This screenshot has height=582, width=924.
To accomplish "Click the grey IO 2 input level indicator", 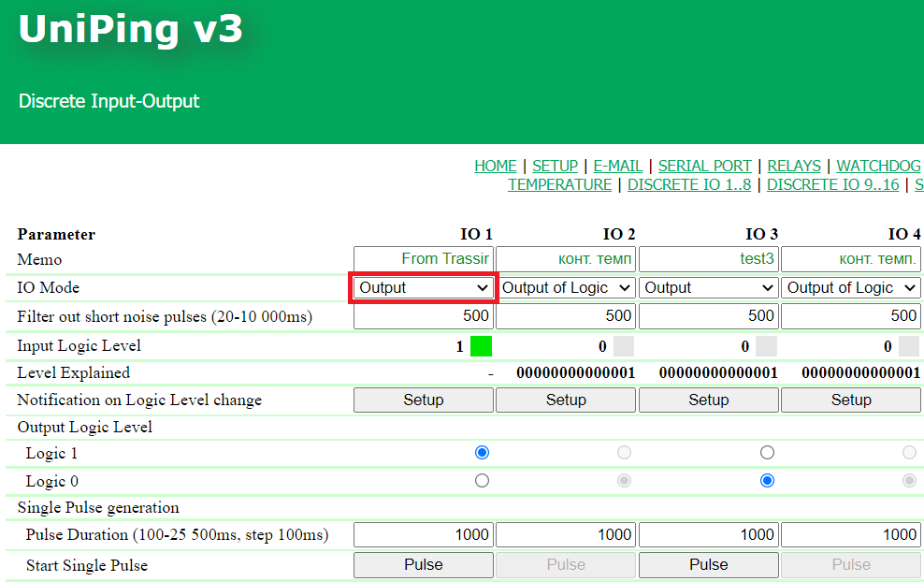I will pos(624,346).
